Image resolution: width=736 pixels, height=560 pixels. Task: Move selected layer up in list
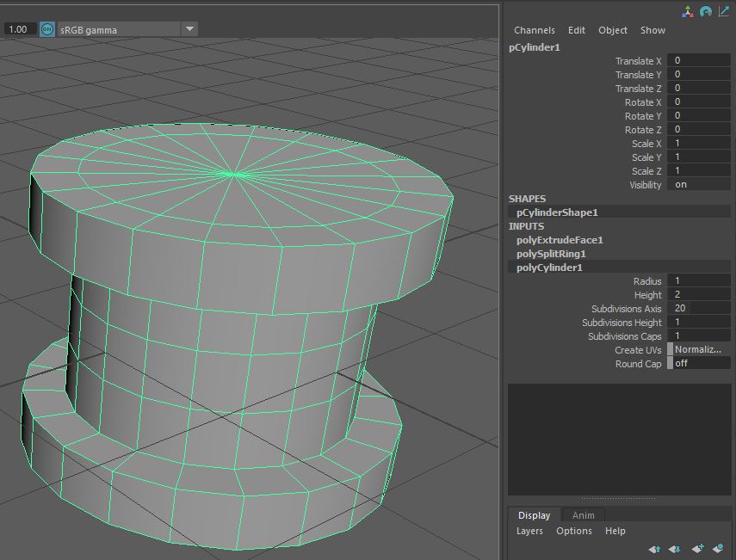(x=654, y=549)
